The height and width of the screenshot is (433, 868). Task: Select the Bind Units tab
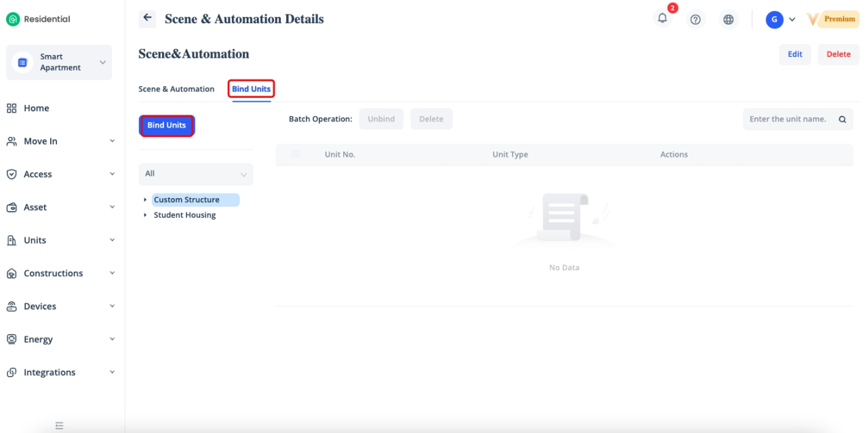(x=251, y=89)
